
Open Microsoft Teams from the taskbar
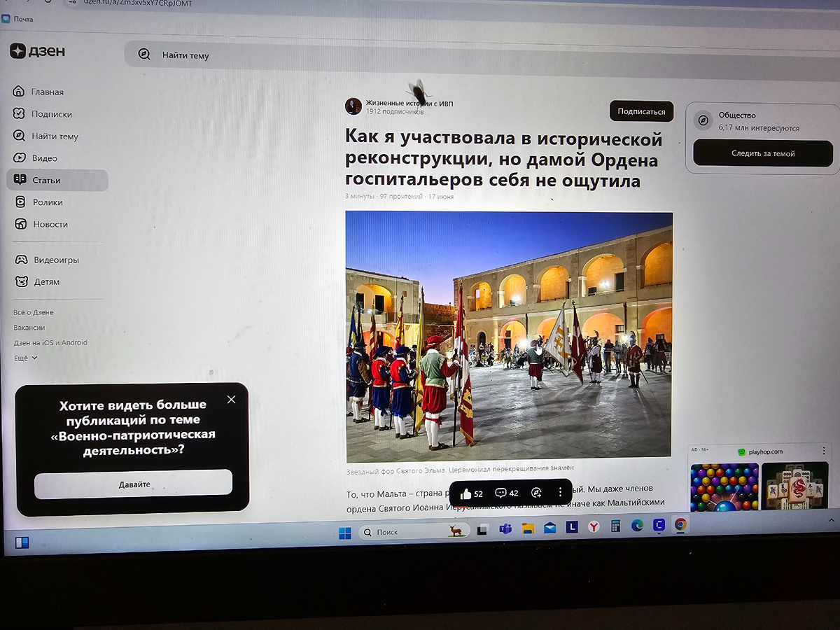tap(505, 528)
